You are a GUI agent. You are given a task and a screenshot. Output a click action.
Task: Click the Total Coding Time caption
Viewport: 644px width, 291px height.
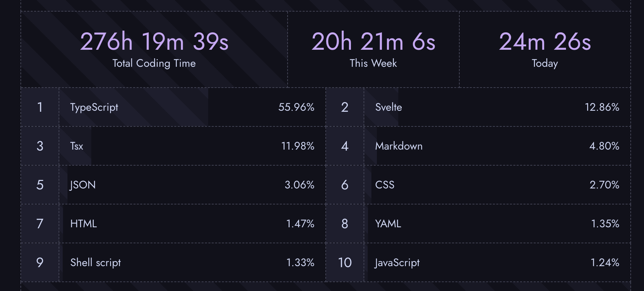pos(154,63)
